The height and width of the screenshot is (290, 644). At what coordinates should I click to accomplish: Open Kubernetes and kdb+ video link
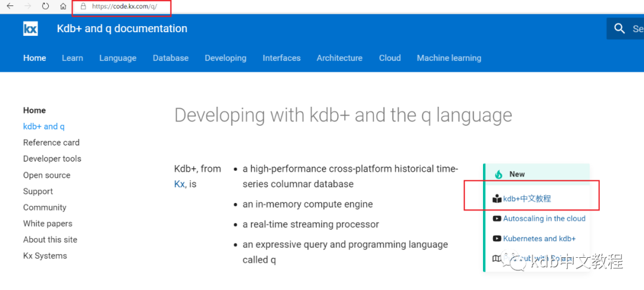point(539,239)
